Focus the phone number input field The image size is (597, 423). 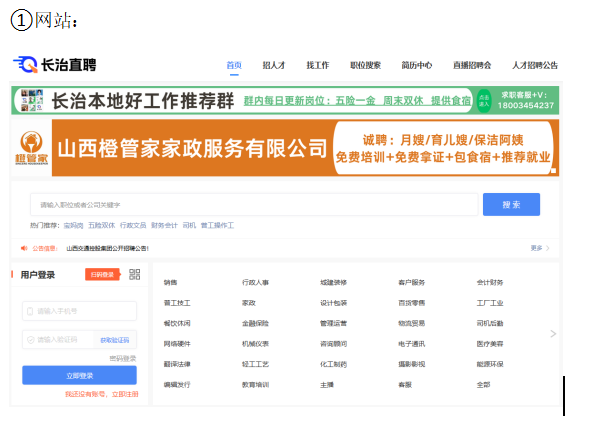point(79,311)
